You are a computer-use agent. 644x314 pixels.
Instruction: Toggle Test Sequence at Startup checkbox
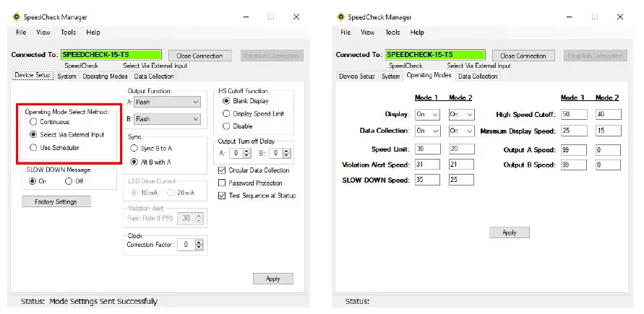pos(222,196)
